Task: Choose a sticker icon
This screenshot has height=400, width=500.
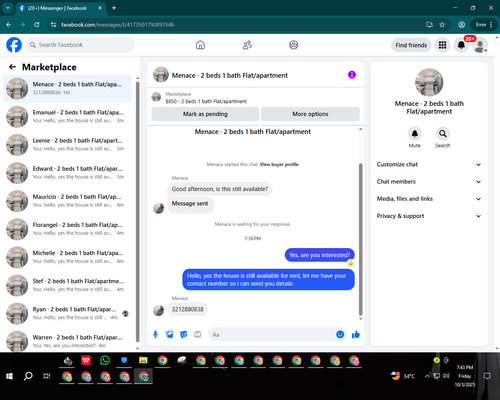Action: point(184,334)
